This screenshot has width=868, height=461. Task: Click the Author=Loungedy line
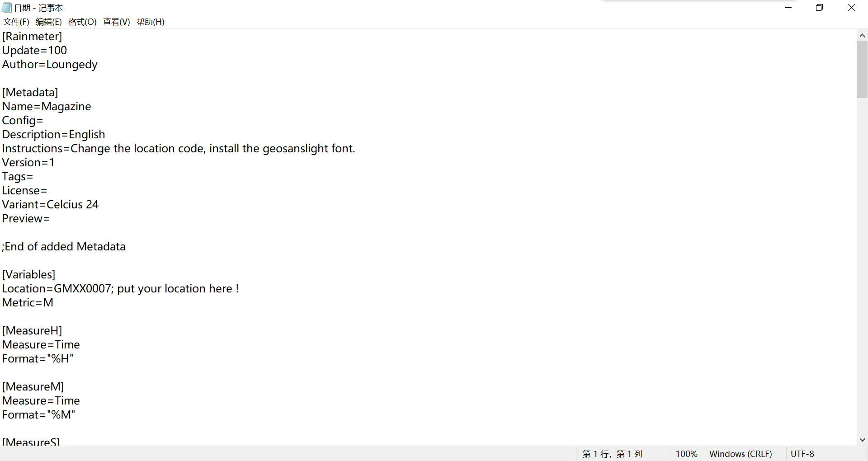(x=50, y=64)
